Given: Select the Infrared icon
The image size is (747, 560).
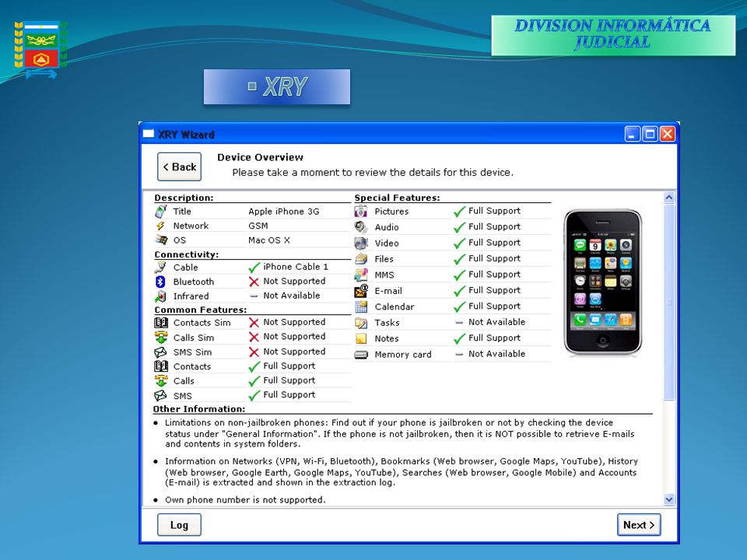Looking at the screenshot, I should (x=160, y=296).
